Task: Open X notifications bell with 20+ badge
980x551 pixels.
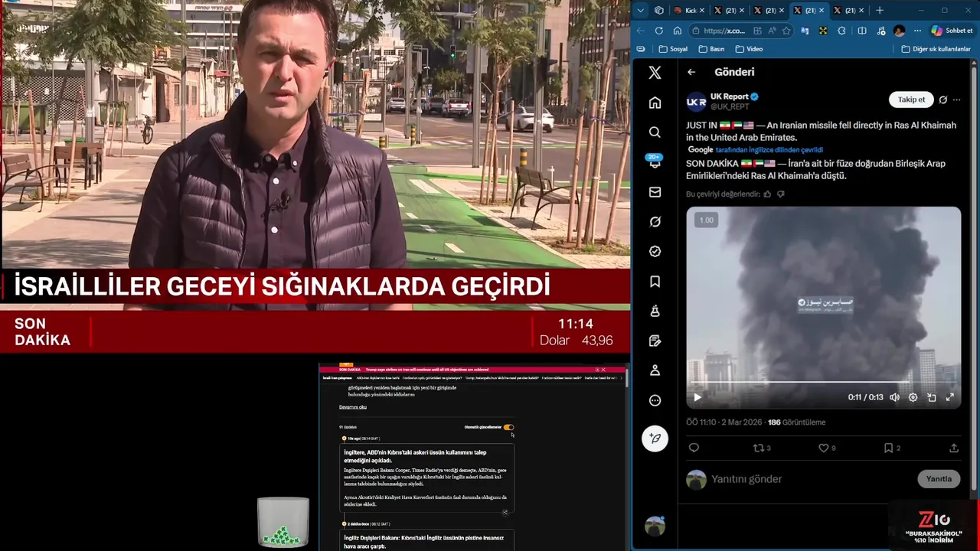Action: coord(655,161)
